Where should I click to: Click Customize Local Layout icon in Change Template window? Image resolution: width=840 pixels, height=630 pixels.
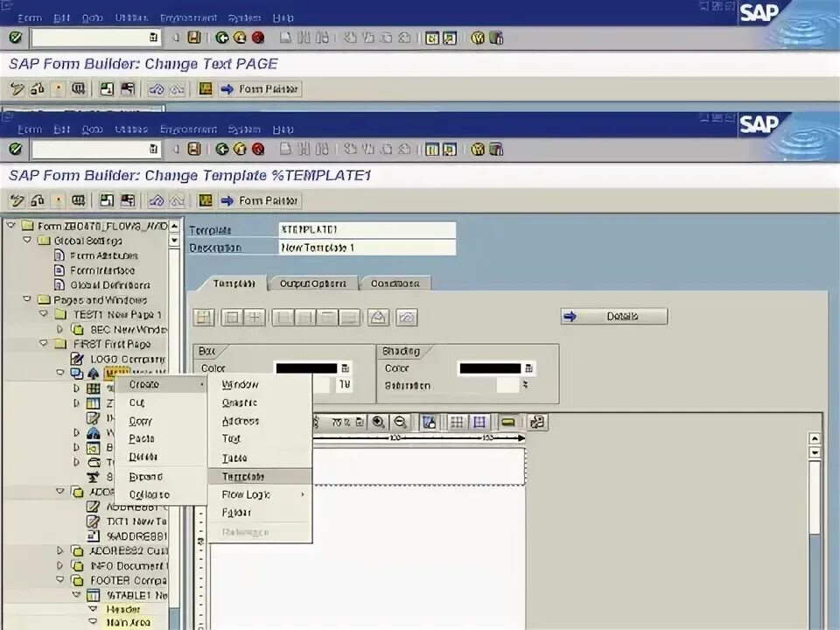(496, 149)
